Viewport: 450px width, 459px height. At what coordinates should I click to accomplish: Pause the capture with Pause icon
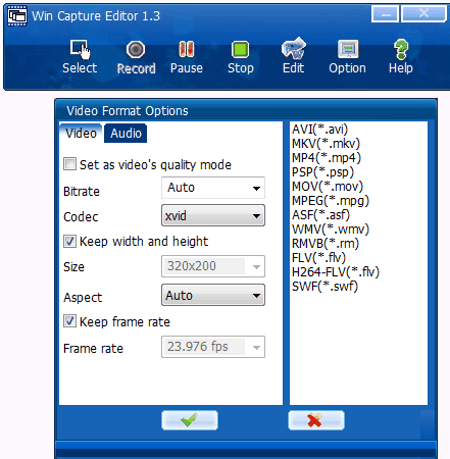(186, 49)
